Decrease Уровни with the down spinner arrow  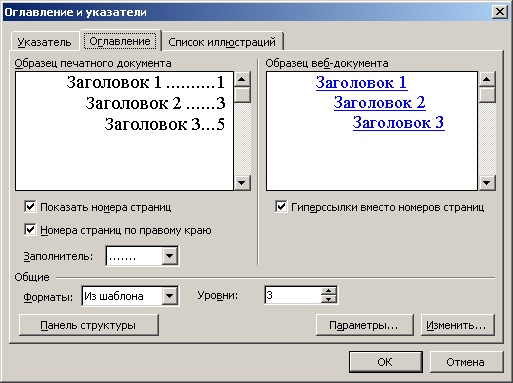pyautogui.click(x=329, y=299)
